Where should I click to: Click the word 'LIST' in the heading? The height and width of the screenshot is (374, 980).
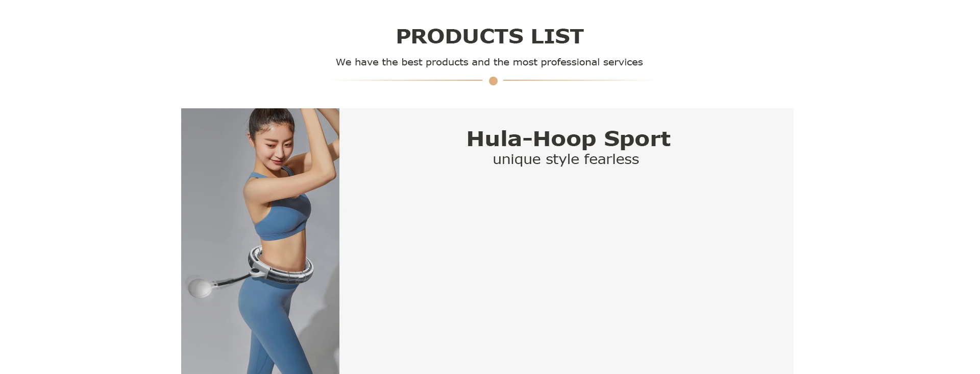pos(557,36)
